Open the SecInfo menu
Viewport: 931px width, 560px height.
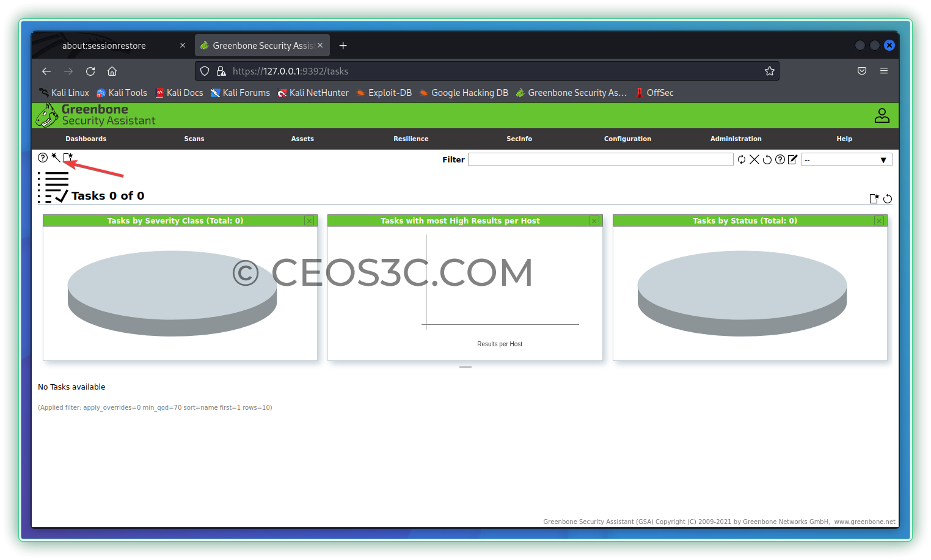[x=519, y=139]
